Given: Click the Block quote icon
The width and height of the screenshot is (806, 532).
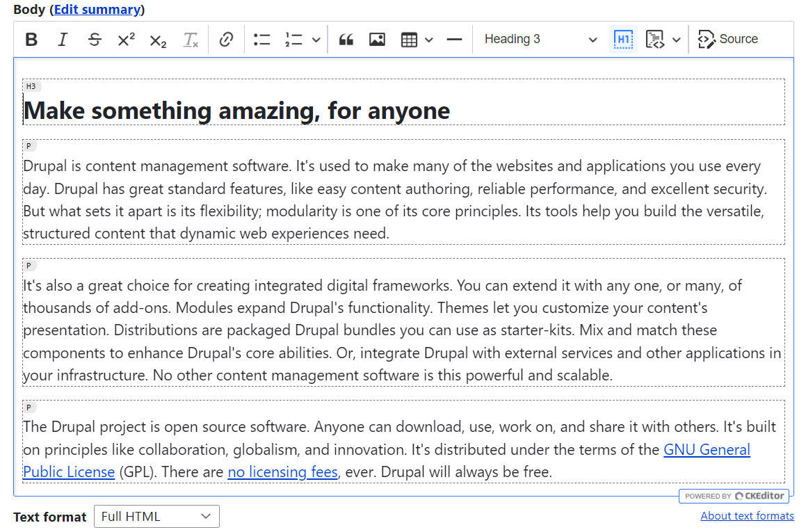Looking at the screenshot, I should (x=346, y=39).
